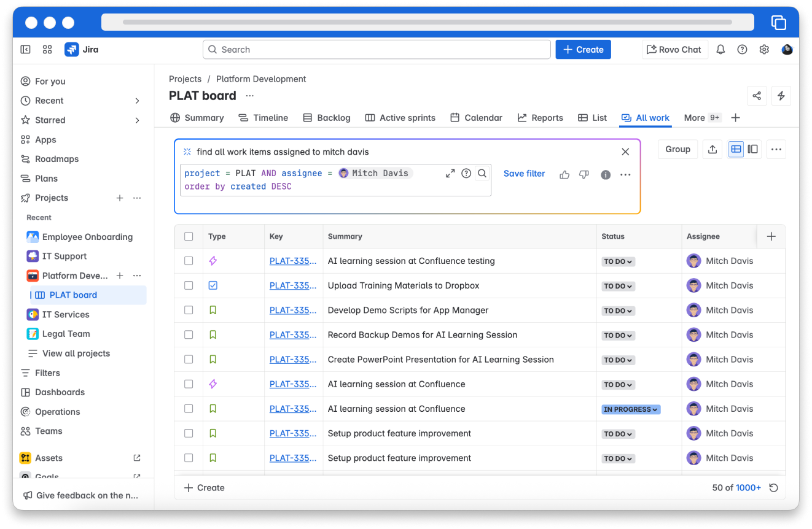
Task: Open the In Progress status dropdown
Action: (631, 409)
